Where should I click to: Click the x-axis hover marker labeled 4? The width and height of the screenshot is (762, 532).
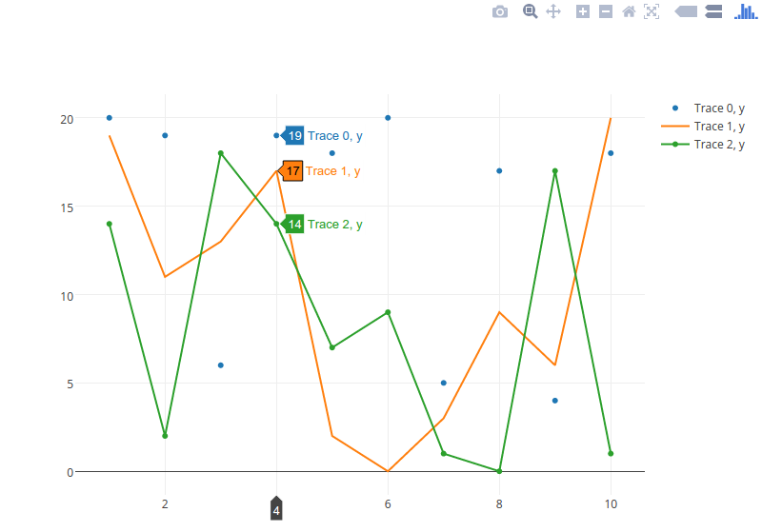point(276,510)
